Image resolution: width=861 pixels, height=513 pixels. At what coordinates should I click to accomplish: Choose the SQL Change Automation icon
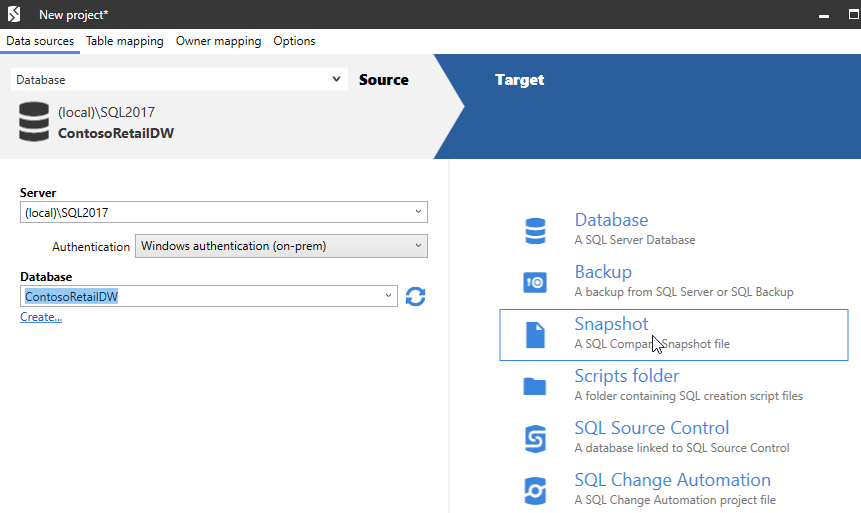tap(535, 491)
